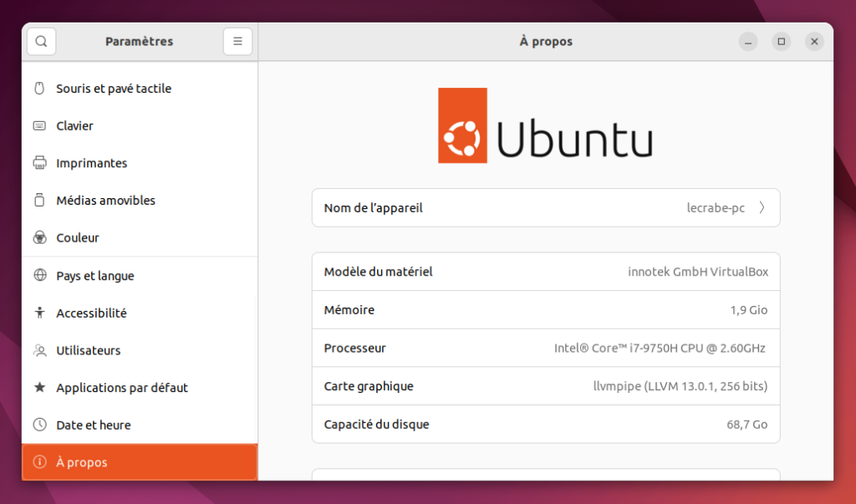The width and height of the screenshot is (856, 504).
Task: Click the printer icon beside Imprimantes
Action: click(39, 163)
